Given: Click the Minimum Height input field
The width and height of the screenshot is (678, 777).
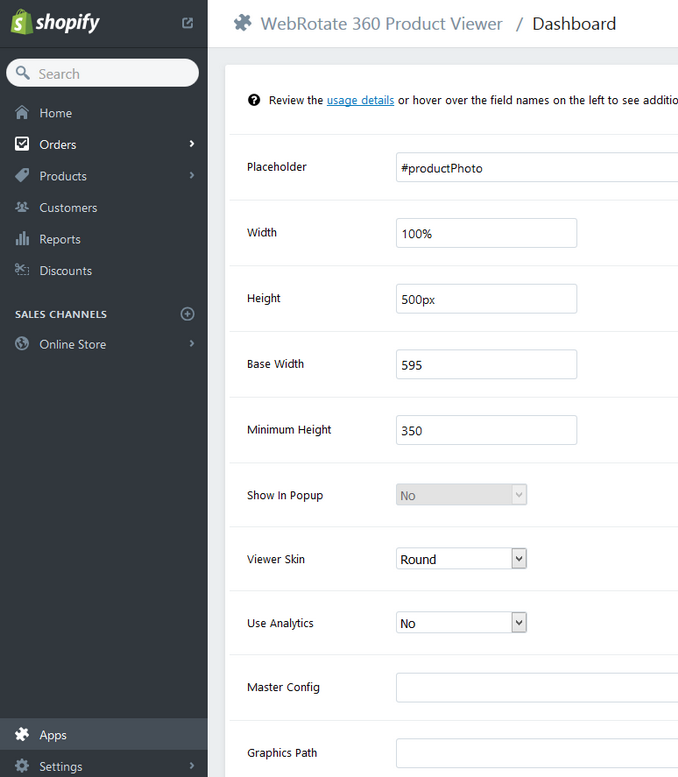Looking at the screenshot, I should tap(486, 430).
